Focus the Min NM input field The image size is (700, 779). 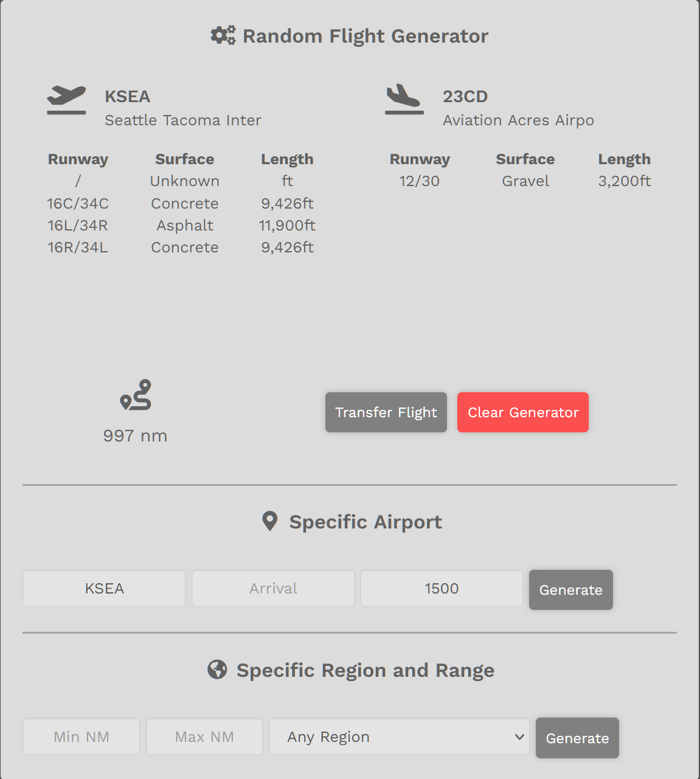(x=81, y=736)
